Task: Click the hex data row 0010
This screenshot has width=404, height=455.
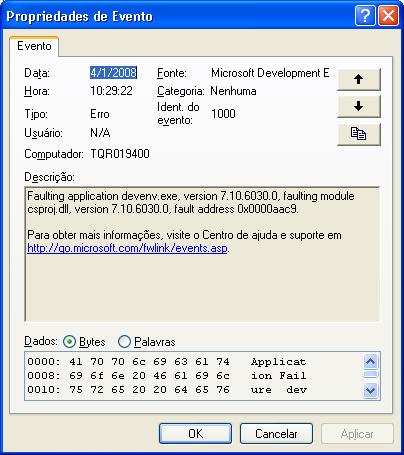Action: pyautogui.click(x=167, y=389)
